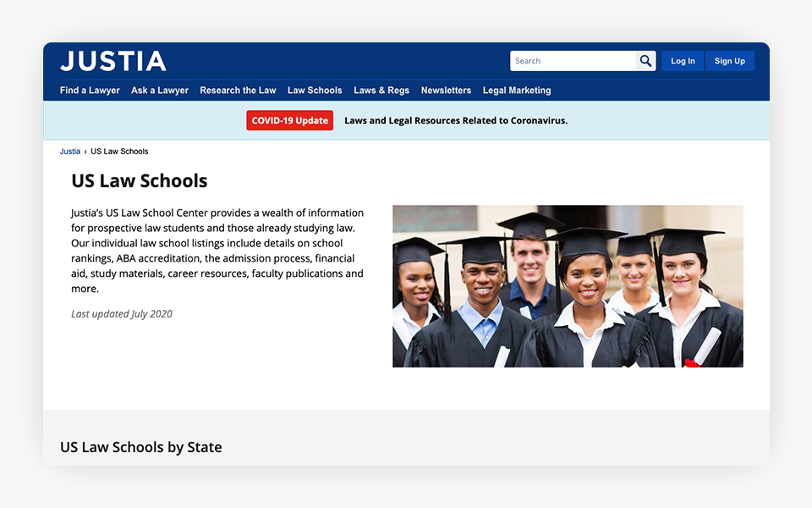Select Research the Law in navigation
The height and width of the screenshot is (508, 812).
click(238, 91)
